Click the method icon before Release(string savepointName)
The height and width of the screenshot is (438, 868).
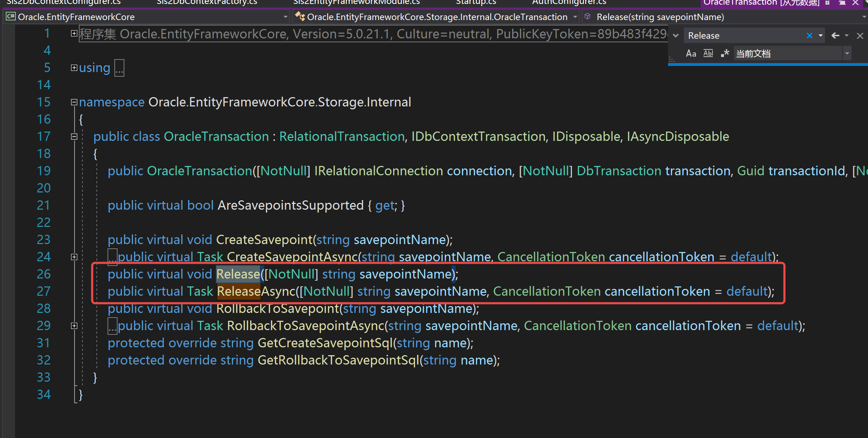click(x=588, y=16)
